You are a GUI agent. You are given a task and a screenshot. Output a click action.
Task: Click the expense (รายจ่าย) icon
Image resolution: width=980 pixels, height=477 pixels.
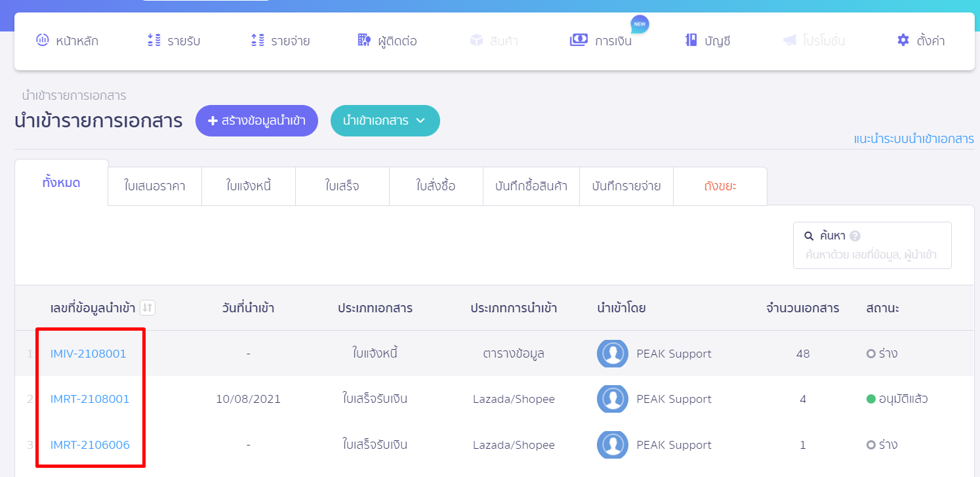258,41
